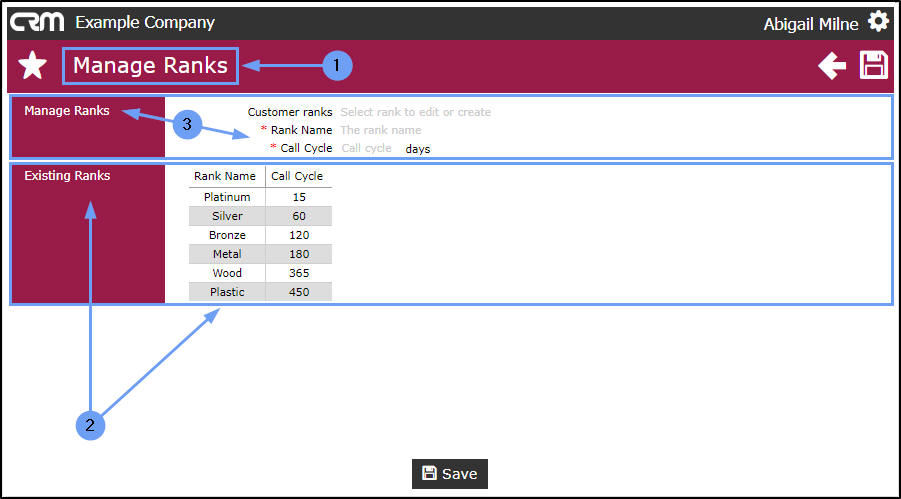Click the Example Company title

(x=145, y=23)
